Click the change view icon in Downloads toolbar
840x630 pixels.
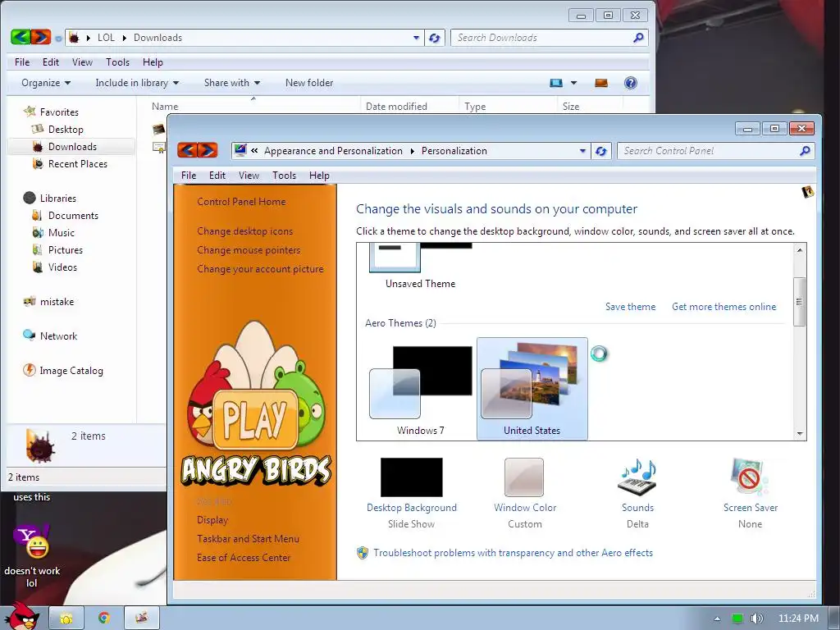coord(556,83)
